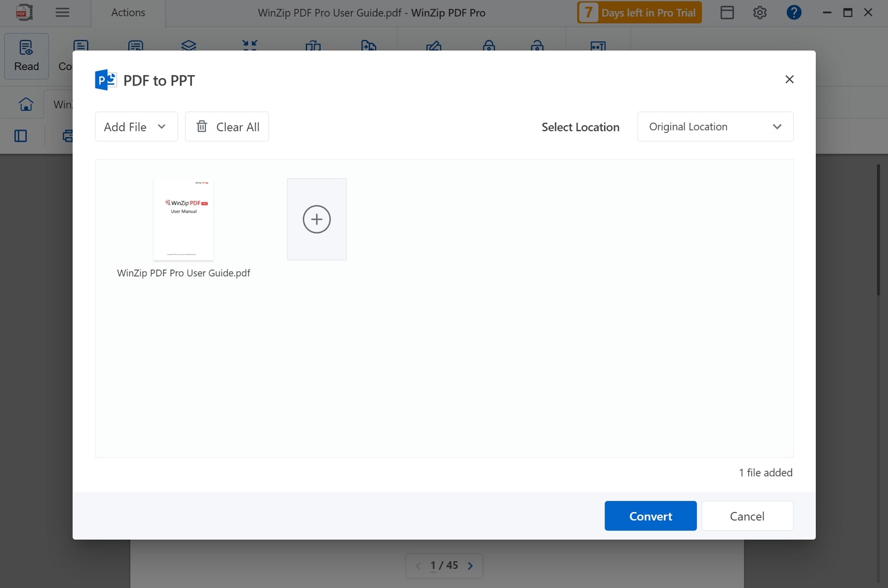
Task: Go to previous page arrow
Action: pos(418,566)
